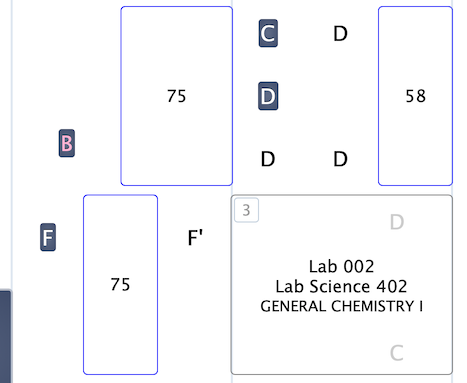Click the plain D beside the 58 box's lower half

coord(340,159)
